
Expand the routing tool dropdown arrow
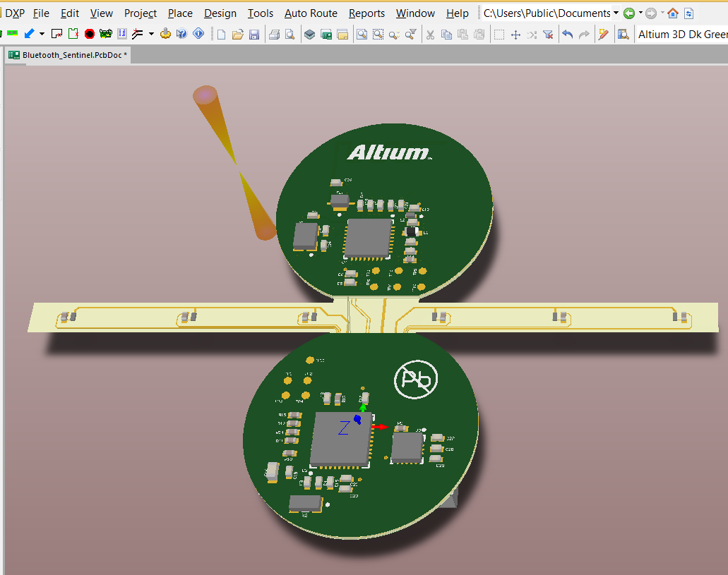pyautogui.click(x=151, y=34)
